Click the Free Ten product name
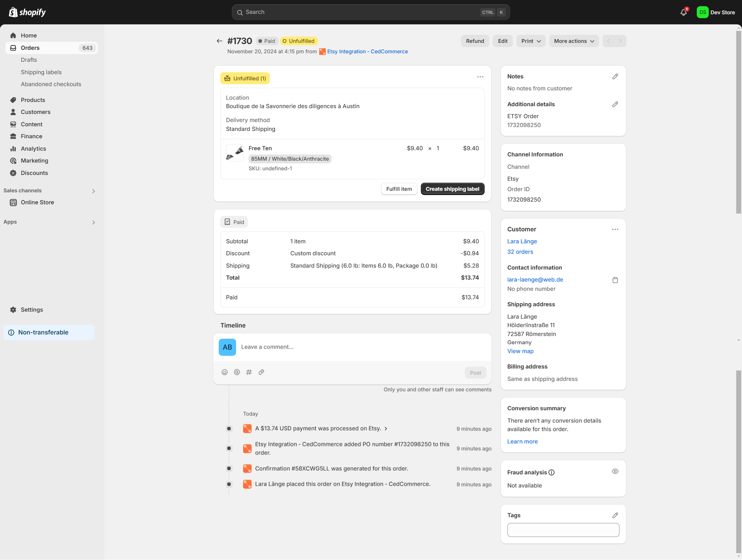The image size is (742, 560). [x=260, y=148]
